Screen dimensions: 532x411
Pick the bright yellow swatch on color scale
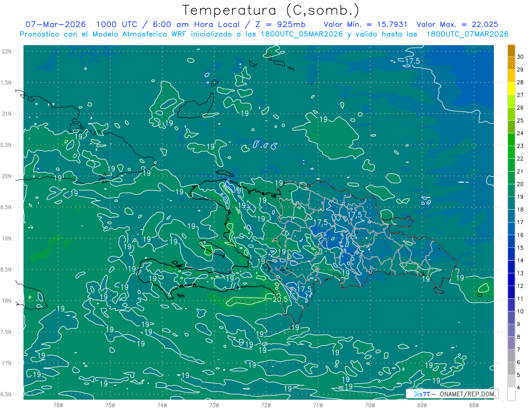(x=511, y=89)
